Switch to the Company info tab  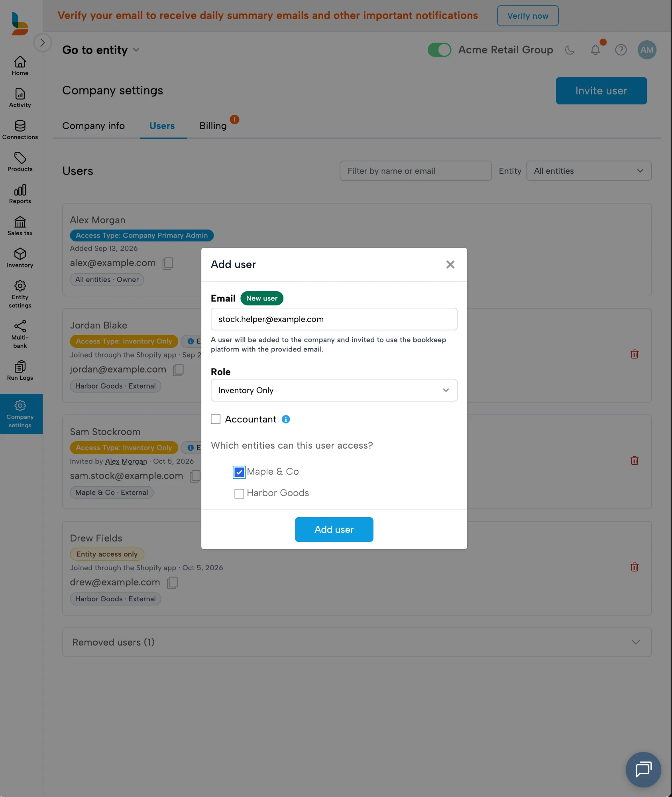[x=93, y=126]
